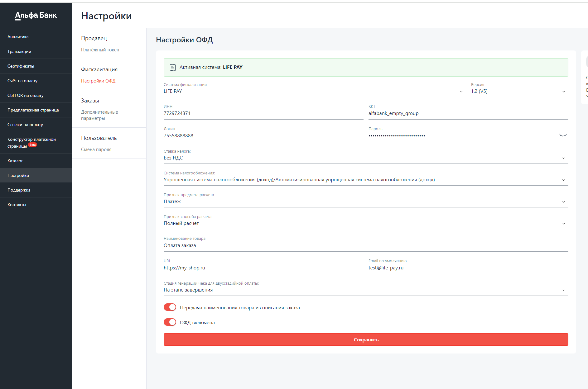Screen dimensions: 588x389
Task: Select Настройки in the sidebar
Action: coord(36,175)
